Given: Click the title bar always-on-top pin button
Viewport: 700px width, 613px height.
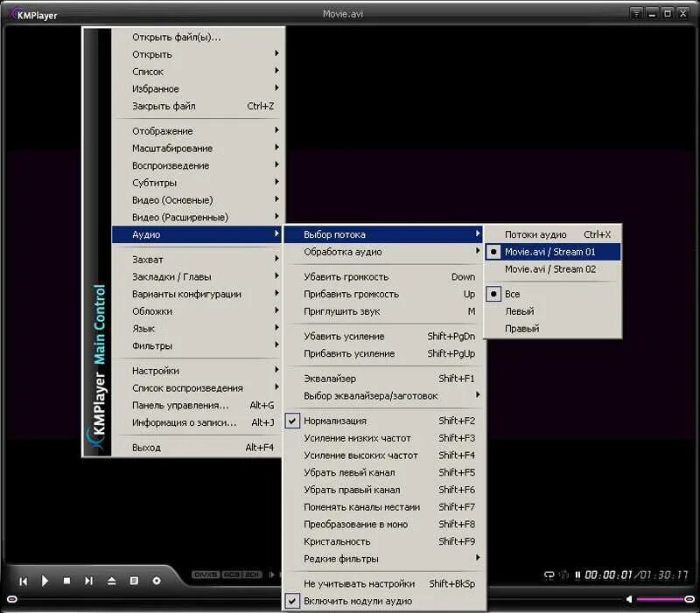Looking at the screenshot, I should click(636, 14).
